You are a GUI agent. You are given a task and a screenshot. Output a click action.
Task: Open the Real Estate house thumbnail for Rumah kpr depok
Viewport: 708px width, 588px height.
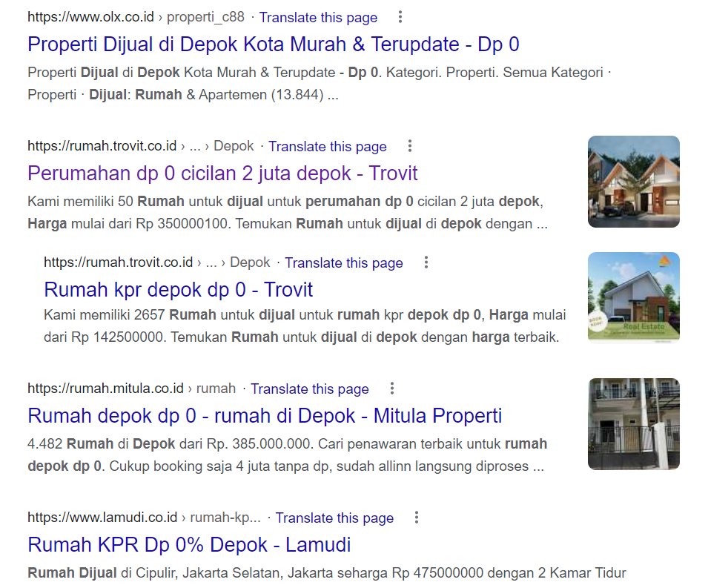click(x=634, y=297)
